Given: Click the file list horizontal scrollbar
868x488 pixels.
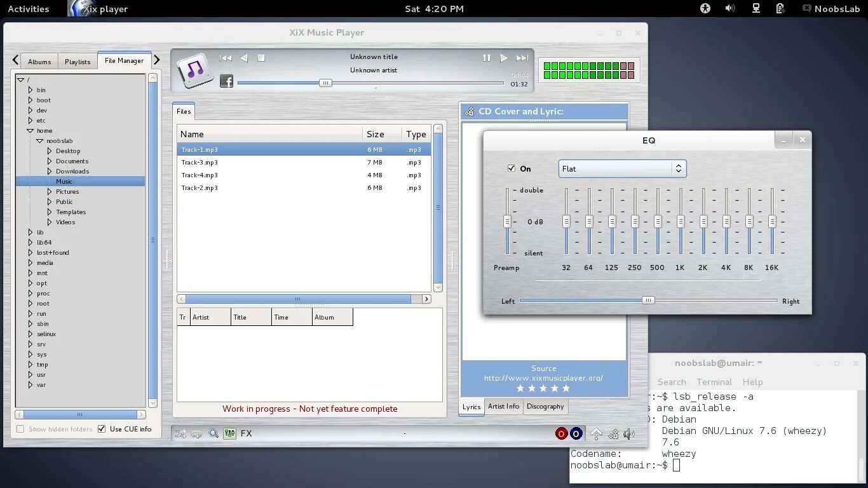Looking at the screenshot, I should (298, 299).
